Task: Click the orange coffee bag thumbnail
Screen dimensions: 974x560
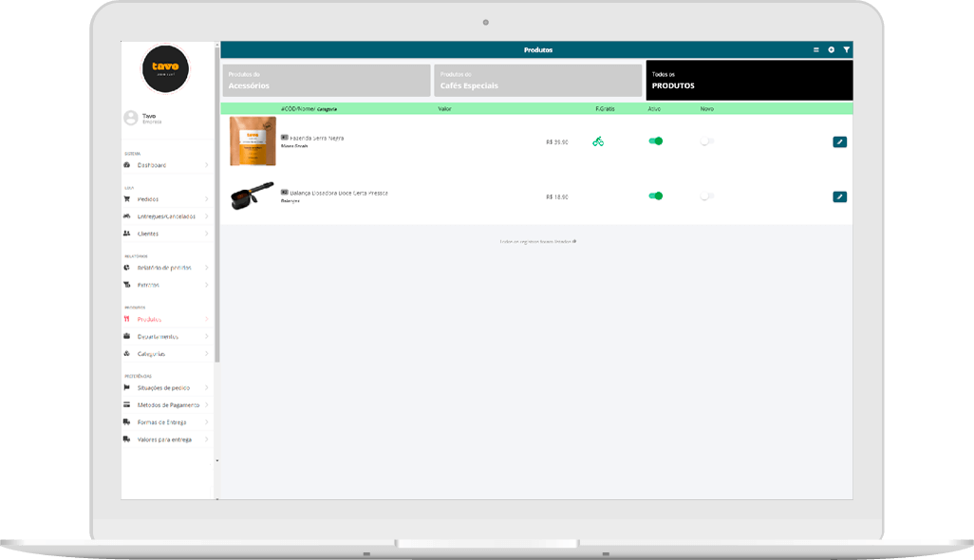Action: (253, 141)
